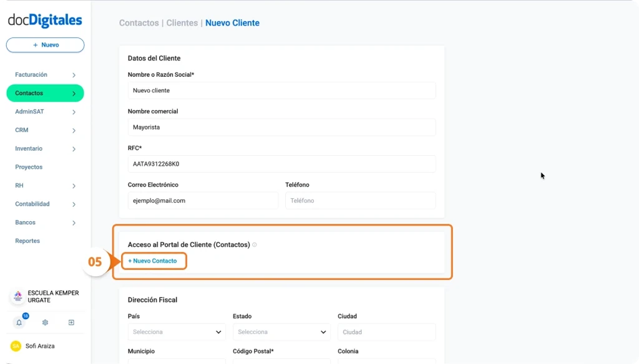639x364 pixels.
Task: Click the info icon beside Acceso al Portal
Action: (x=254, y=245)
